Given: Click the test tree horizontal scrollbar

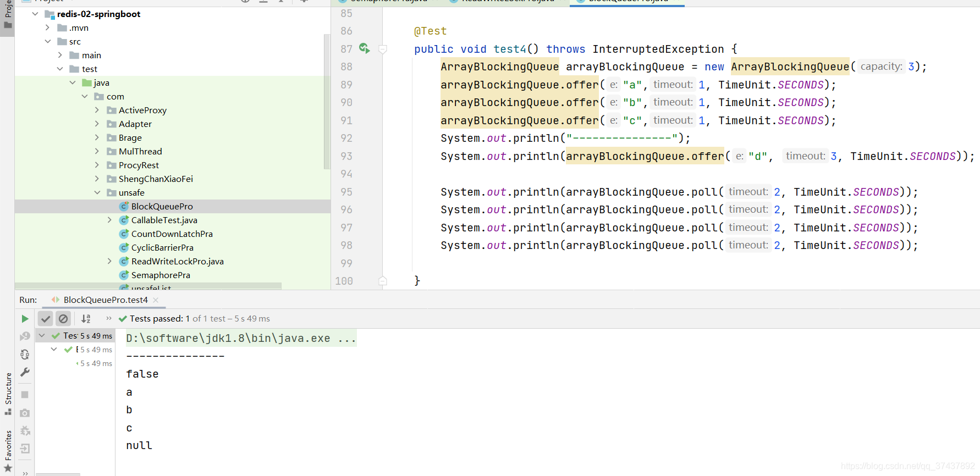Looking at the screenshot, I should click(58, 474).
